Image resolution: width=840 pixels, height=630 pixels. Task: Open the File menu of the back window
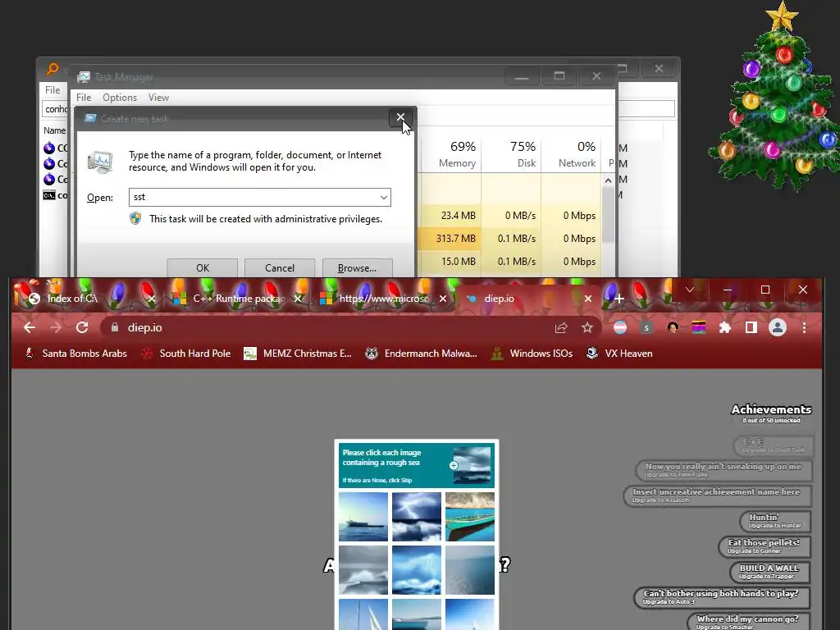(x=52, y=90)
